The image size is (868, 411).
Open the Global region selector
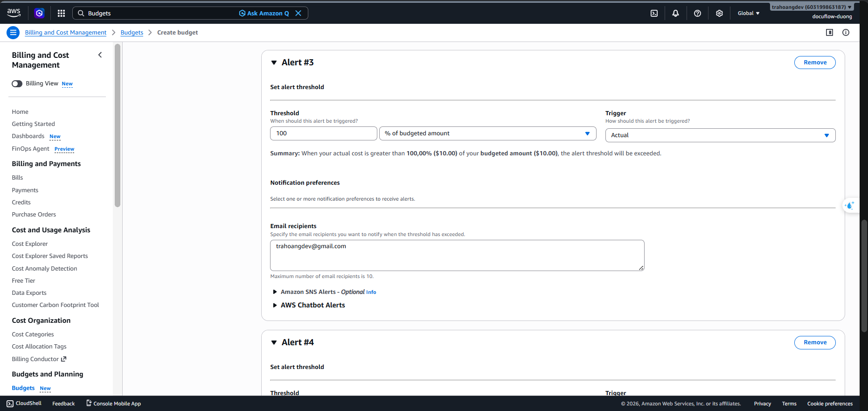click(x=748, y=13)
